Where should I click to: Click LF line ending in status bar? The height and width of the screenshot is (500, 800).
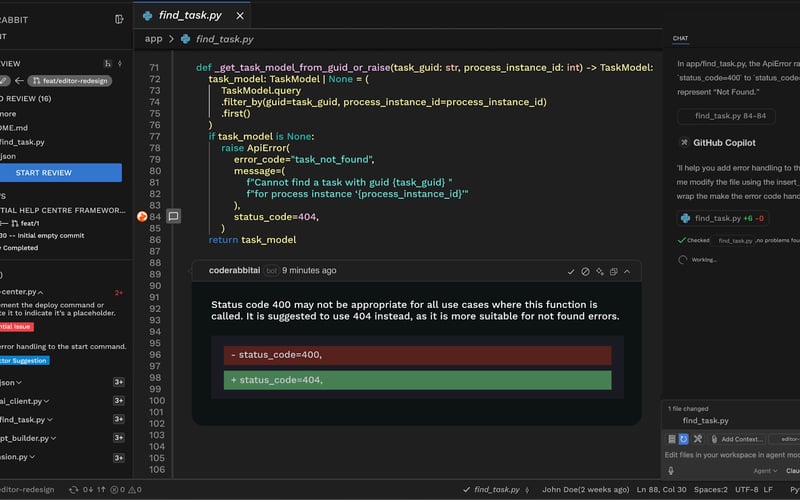coord(768,489)
